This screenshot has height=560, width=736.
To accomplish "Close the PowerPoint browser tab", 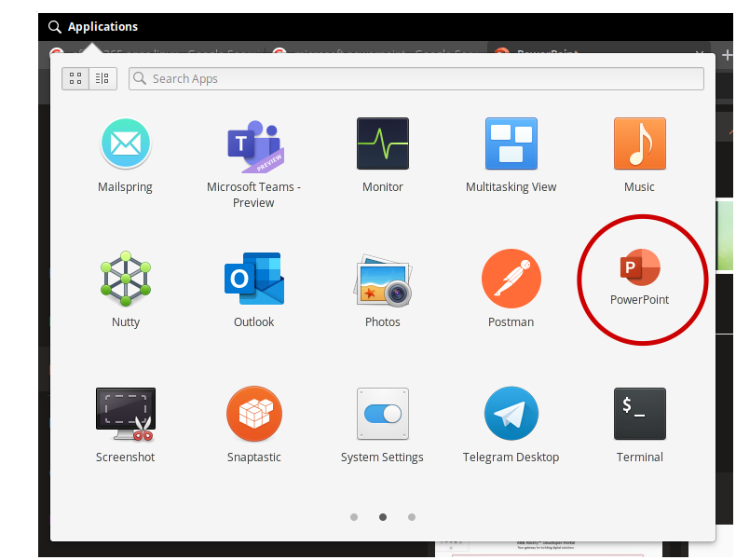I will (699, 53).
